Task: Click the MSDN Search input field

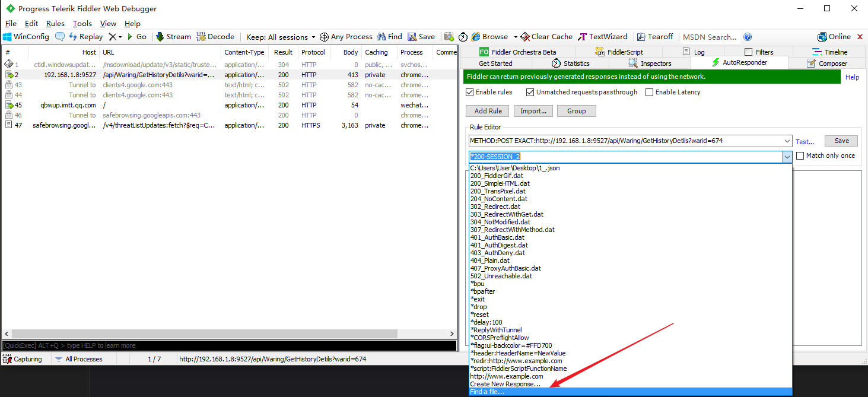Action: tap(710, 37)
